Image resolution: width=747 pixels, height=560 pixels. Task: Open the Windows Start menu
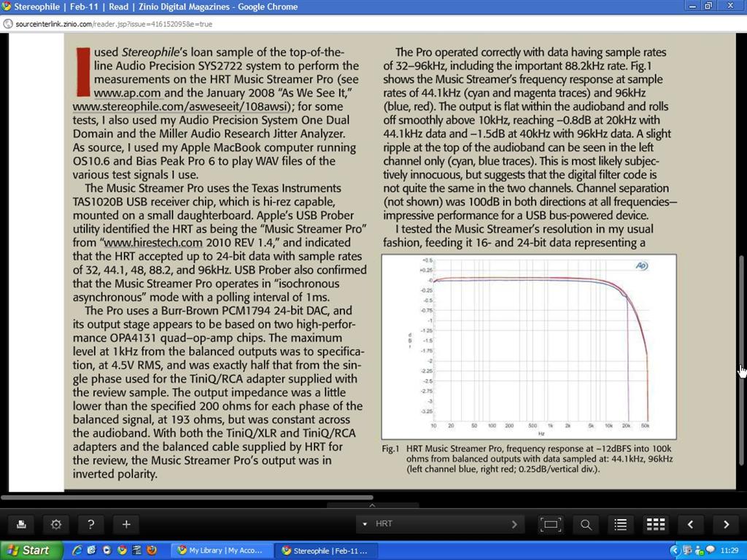pos(31,551)
